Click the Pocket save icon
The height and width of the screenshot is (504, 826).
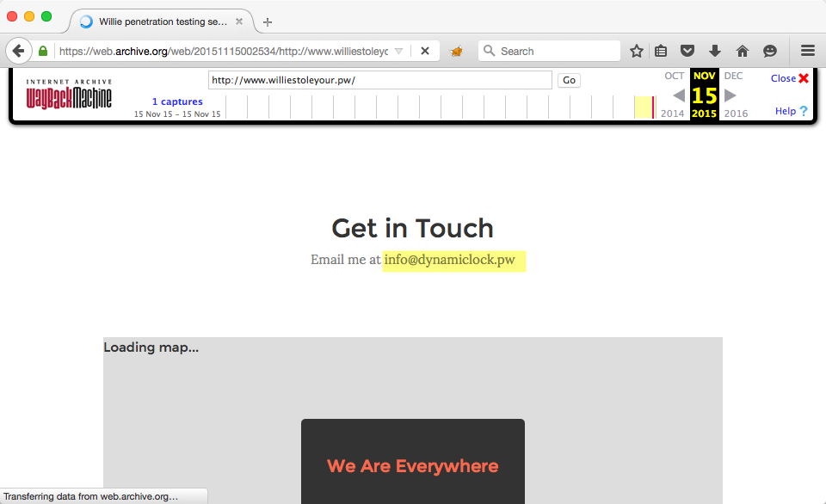[x=687, y=51]
